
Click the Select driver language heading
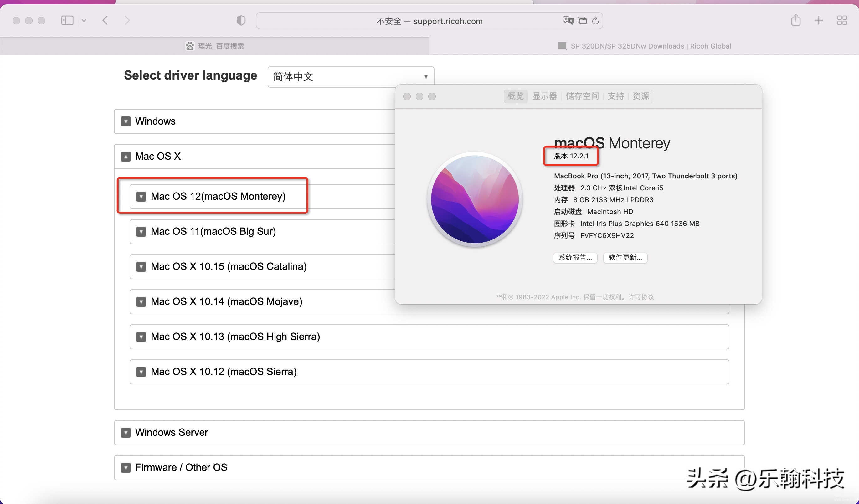point(191,76)
